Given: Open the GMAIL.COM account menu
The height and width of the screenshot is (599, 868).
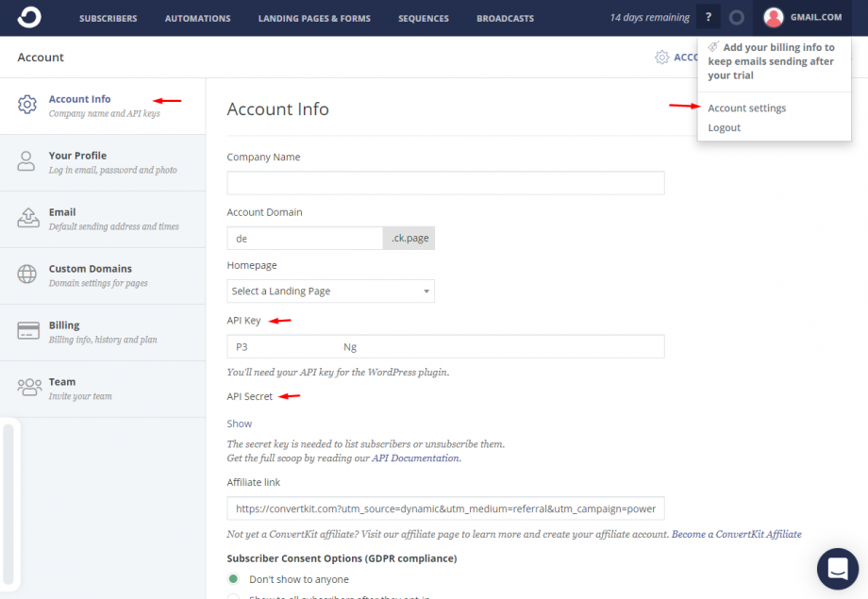Looking at the screenshot, I should (x=815, y=18).
